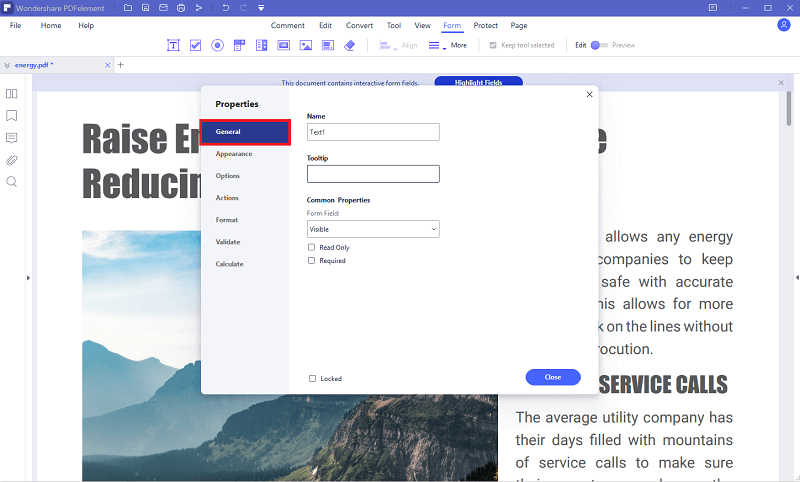800x482 pixels.
Task: Open the folder icon in title bar
Action: coord(128,8)
